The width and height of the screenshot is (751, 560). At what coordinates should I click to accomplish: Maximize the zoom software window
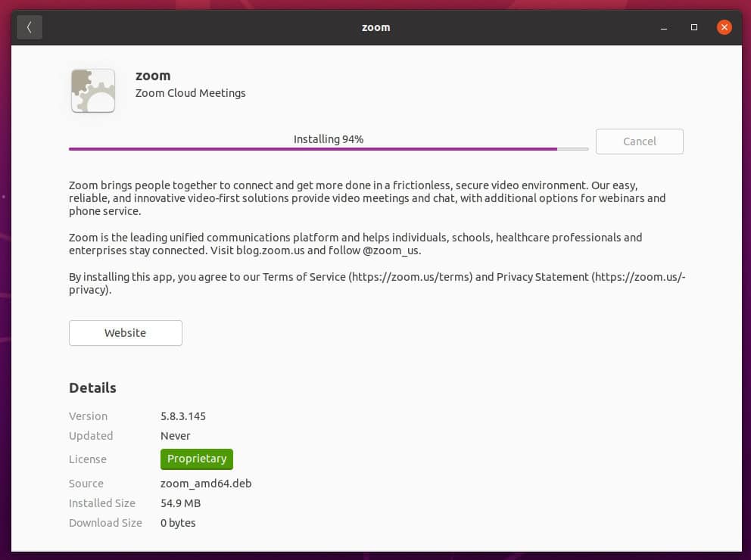(x=694, y=28)
